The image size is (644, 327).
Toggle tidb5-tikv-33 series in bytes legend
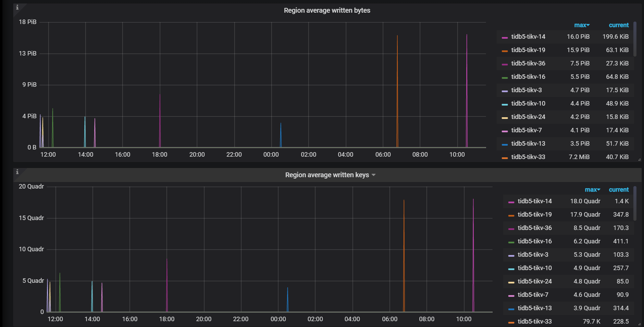tap(528, 157)
